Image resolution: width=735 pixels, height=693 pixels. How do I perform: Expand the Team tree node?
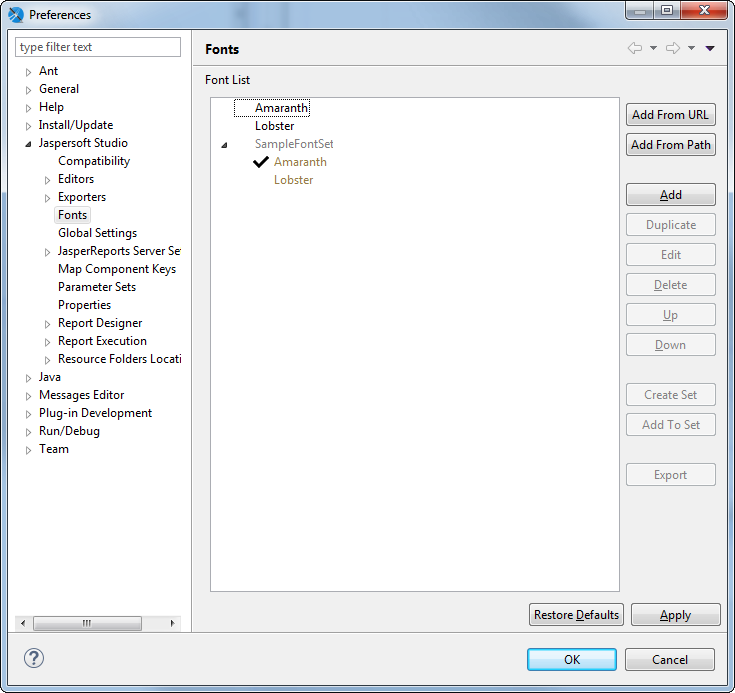pos(28,450)
